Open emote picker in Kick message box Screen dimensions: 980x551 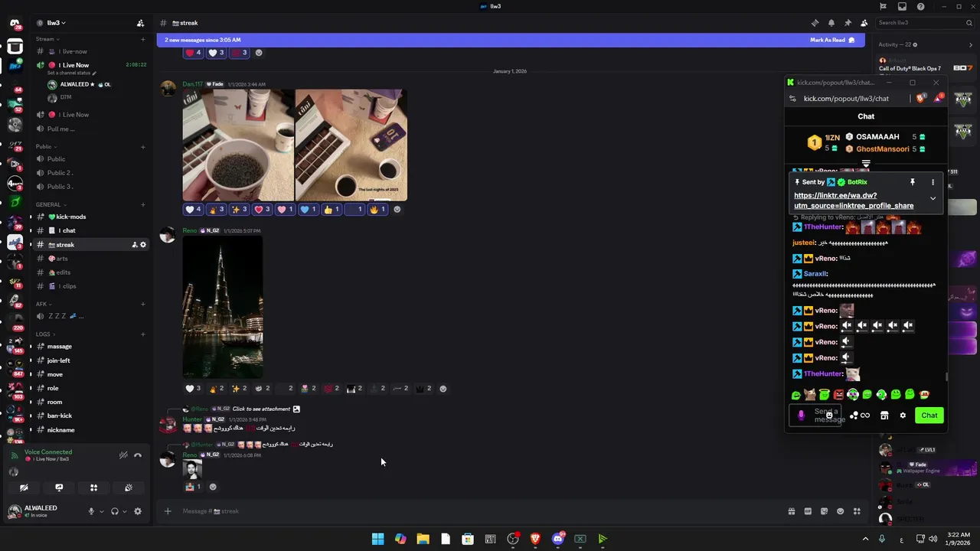click(x=829, y=416)
